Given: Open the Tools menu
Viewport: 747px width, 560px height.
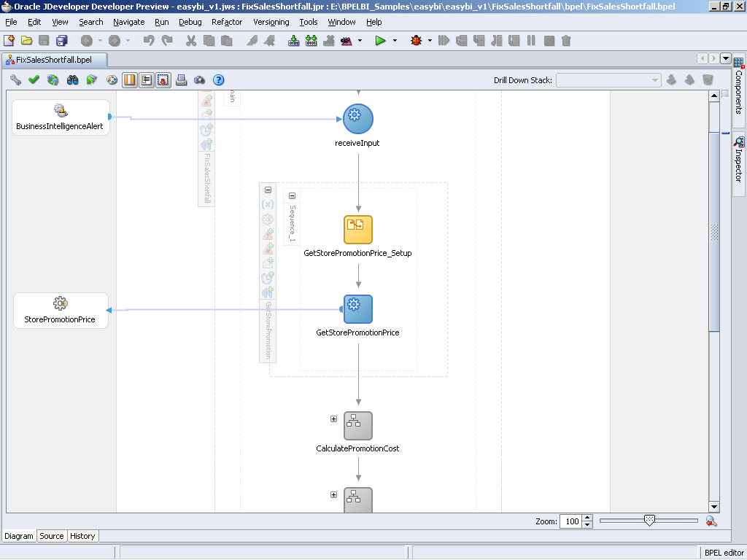Looking at the screenshot, I should click(x=309, y=22).
